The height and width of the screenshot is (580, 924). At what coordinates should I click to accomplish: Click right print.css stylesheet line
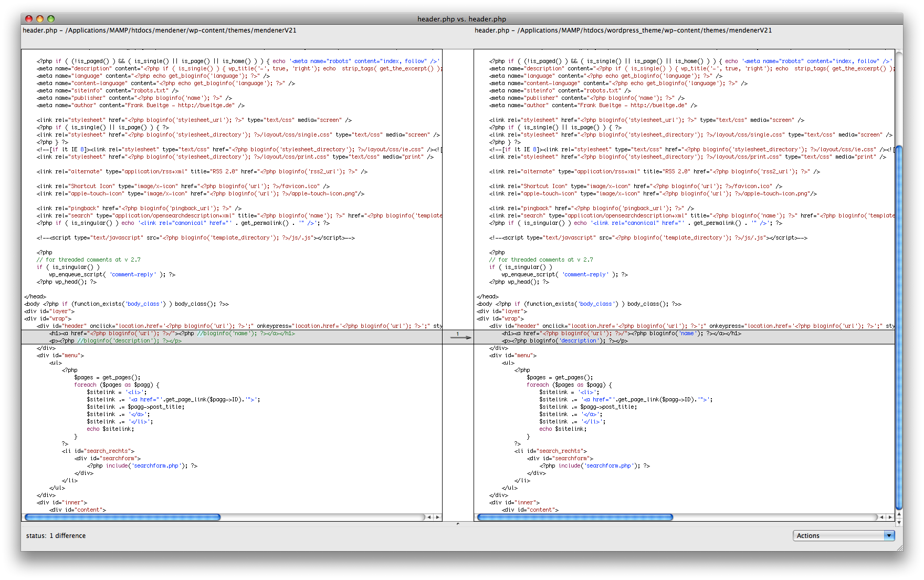tap(688, 157)
